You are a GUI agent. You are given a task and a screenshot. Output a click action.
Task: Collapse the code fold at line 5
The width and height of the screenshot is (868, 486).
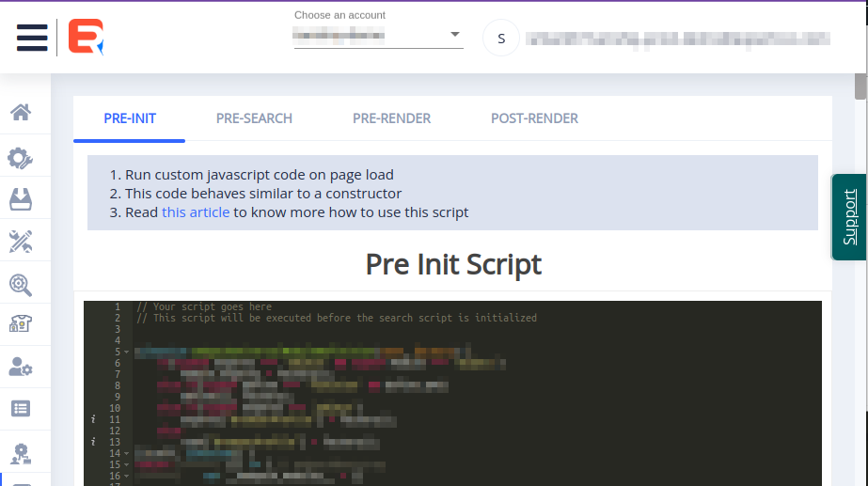[x=126, y=353]
